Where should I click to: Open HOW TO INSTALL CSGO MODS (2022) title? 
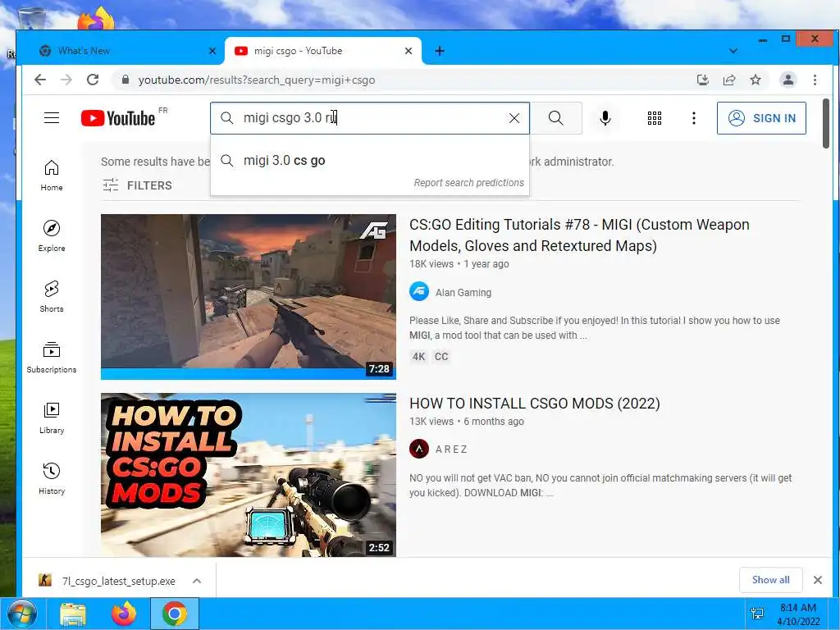tap(535, 404)
